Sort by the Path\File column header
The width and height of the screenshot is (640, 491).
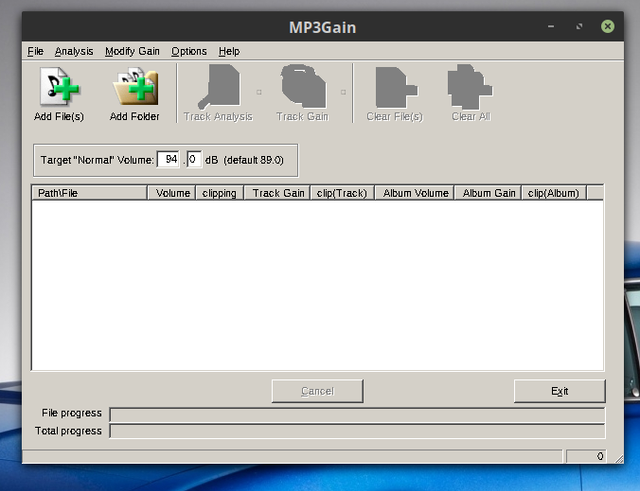point(89,193)
